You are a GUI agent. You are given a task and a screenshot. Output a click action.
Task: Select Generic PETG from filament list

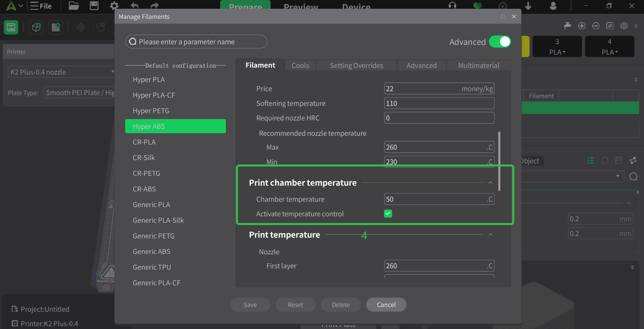pyautogui.click(x=154, y=235)
